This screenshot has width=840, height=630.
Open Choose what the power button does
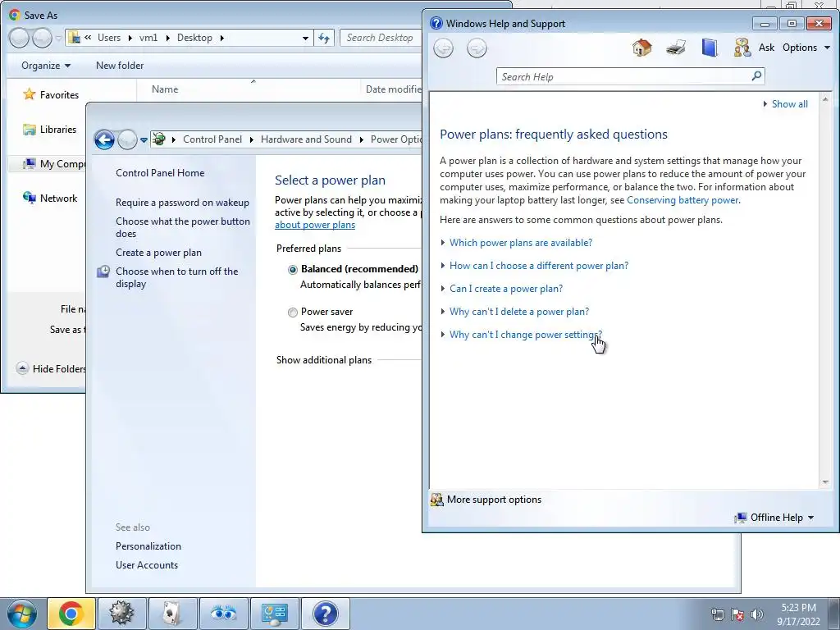183,227
